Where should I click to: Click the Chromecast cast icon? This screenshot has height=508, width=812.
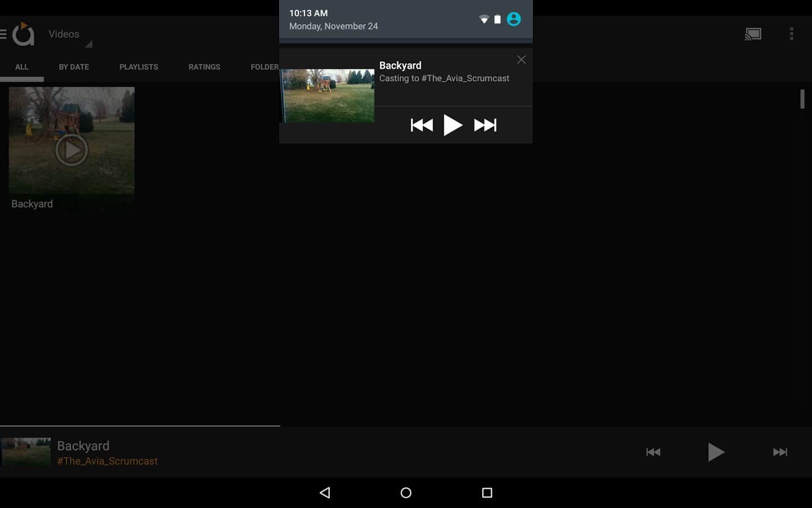point(753,34)
